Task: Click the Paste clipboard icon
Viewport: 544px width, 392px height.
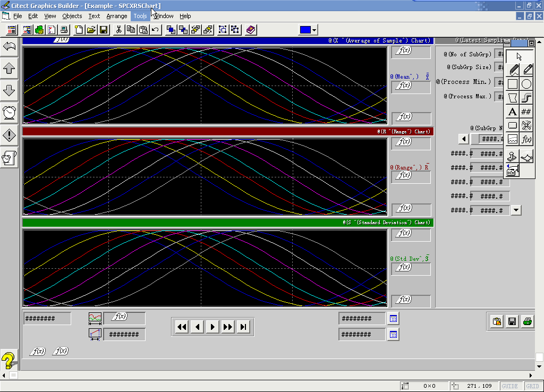Action: pyautogui.click(x=143, y=30)
